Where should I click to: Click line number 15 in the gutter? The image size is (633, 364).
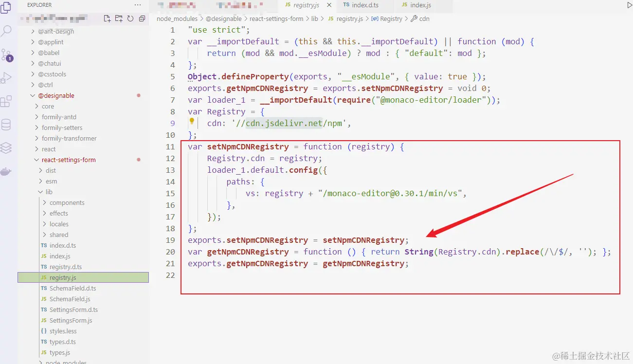pyautogui.click(x=170, y=193)
